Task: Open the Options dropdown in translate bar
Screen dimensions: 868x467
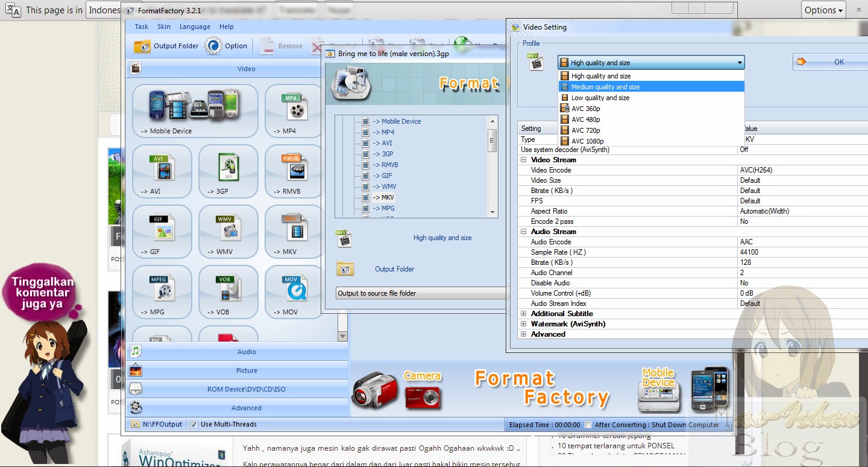Action: [x=824, y=10]
